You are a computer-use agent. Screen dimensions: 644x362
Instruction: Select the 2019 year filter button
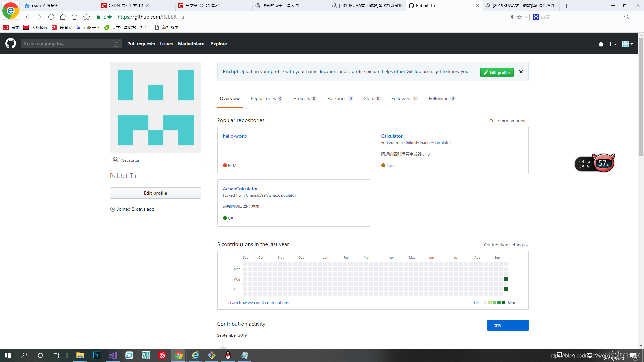(x=507, y=325)
